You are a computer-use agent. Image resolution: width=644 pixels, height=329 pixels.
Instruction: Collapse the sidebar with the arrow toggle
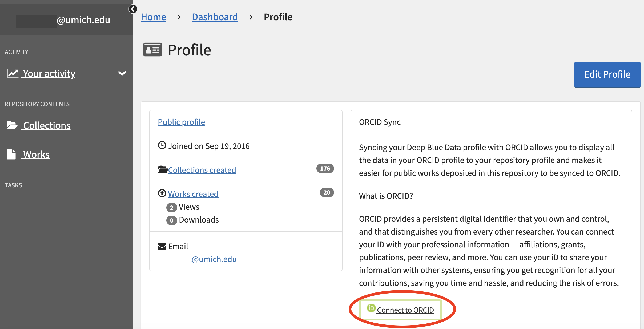[x=133, y=9]
